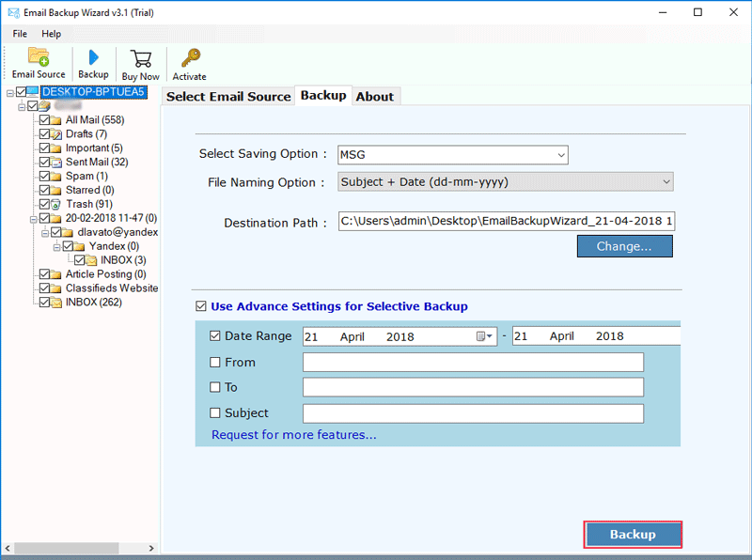The height and width of the screenshot is (560, 752).
Task: Uncheck the All Mail (558) checkbox
Action: (x=44, y=120)
